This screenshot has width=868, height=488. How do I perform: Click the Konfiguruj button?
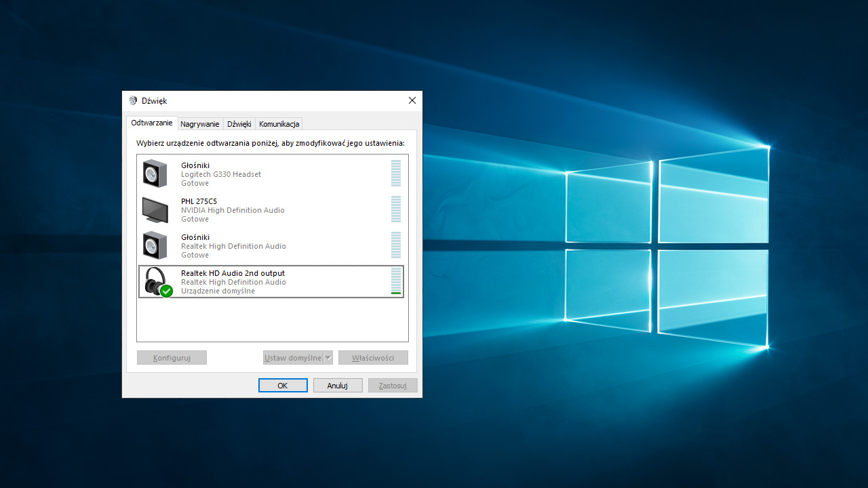(x=172, y=358)
